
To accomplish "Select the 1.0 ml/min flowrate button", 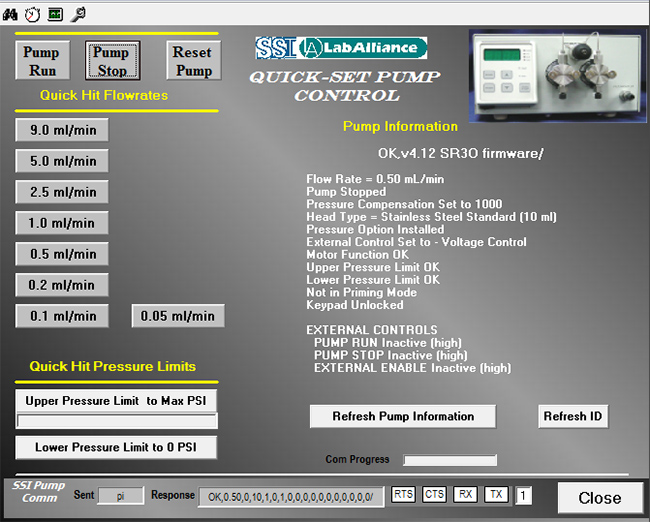I will (62, 223).
